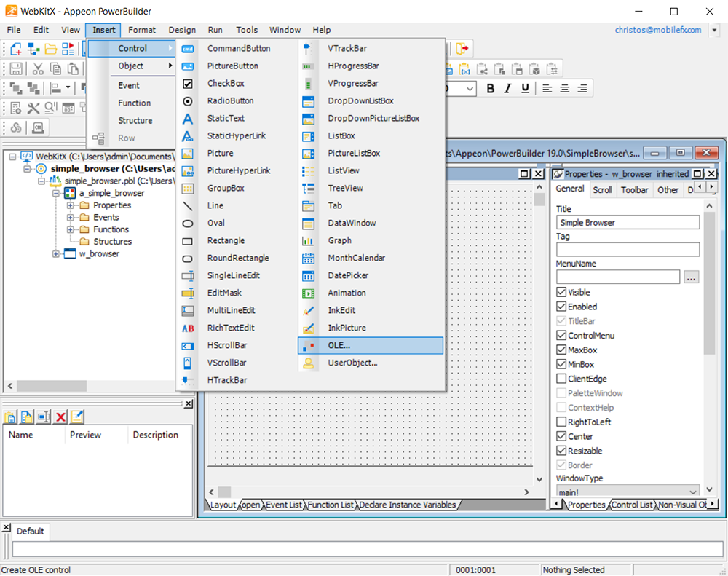
Task: Select OLE... from the Control menu
Action: click(x=371, y=346)
